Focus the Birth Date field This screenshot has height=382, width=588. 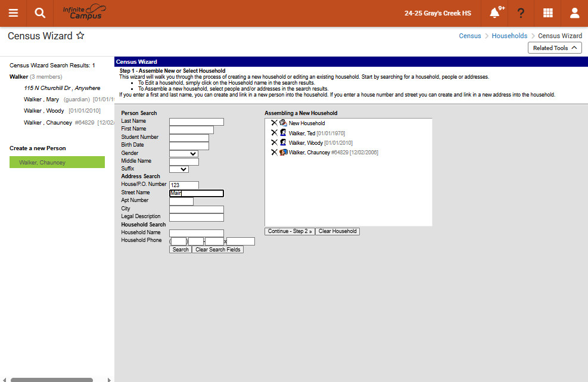(189, 145)
